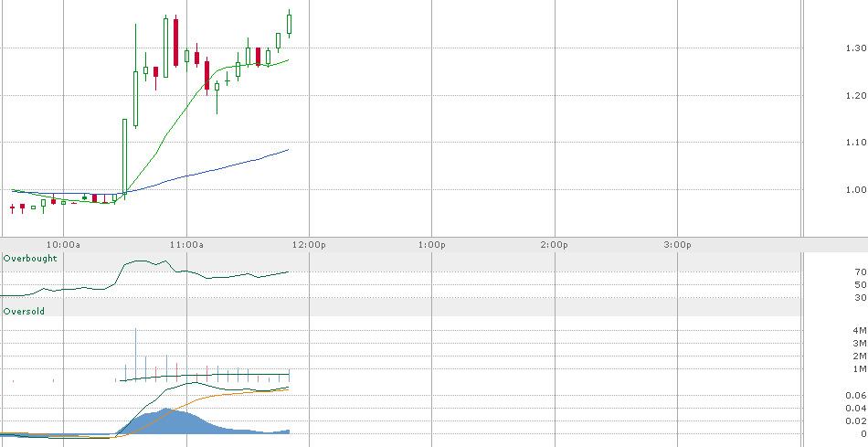Viewport: 868px width, 447px height.
Task: Select the 1:00p time axis label
Action: [432, 245]
